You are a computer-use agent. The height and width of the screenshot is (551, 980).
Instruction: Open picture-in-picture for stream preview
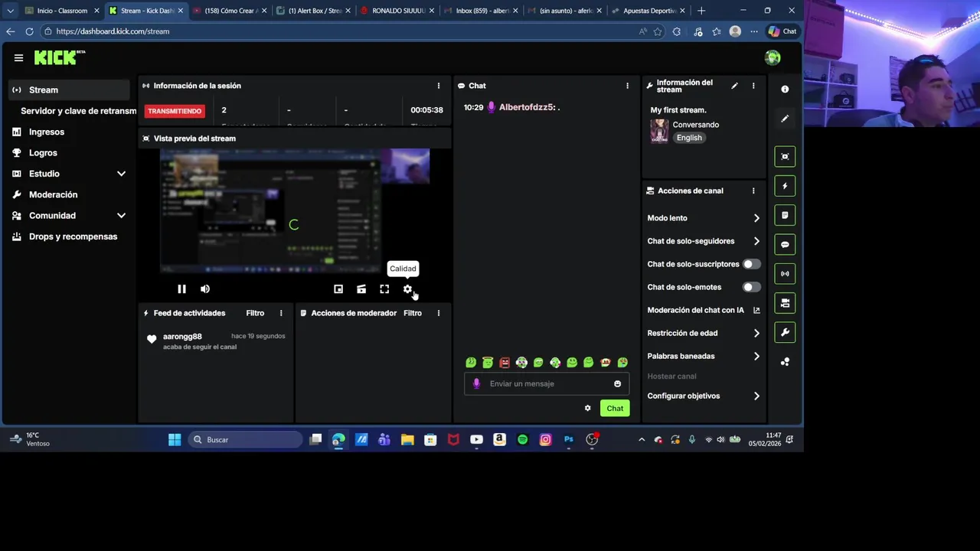(x=338, y=289)
